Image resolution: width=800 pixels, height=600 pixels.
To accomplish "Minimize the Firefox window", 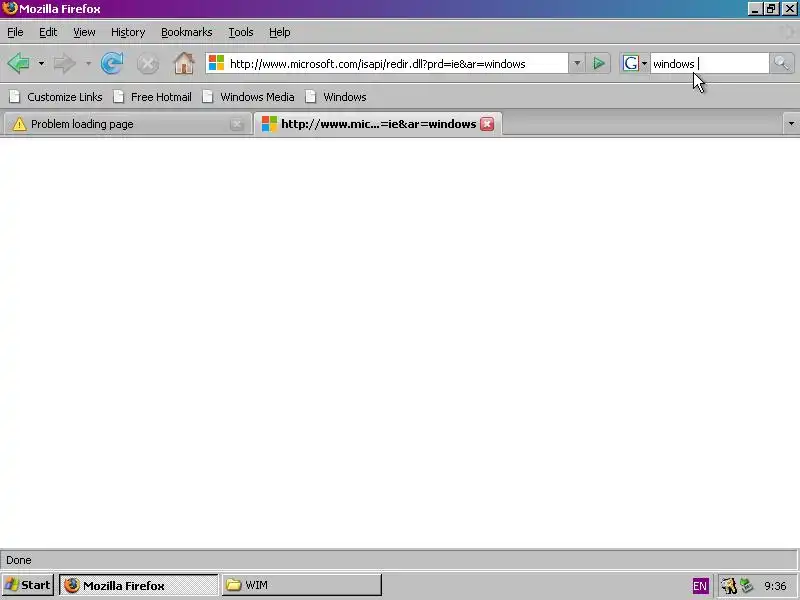I will point(755,9).
